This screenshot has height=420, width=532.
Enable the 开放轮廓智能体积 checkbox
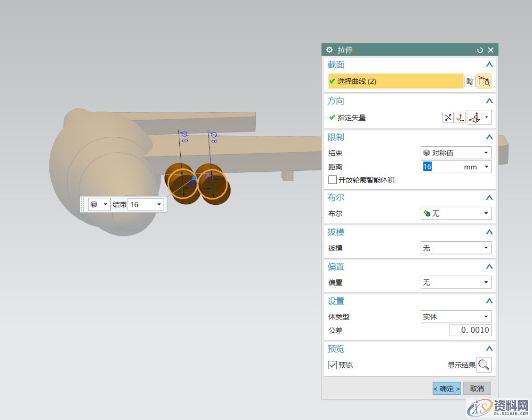click(x=332, y=180)
